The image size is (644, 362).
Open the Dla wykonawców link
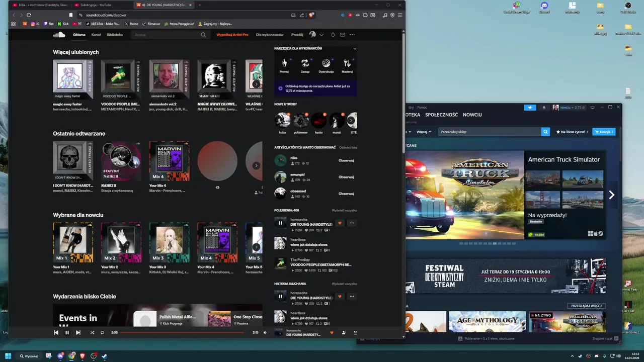click(x=270, y=35)
